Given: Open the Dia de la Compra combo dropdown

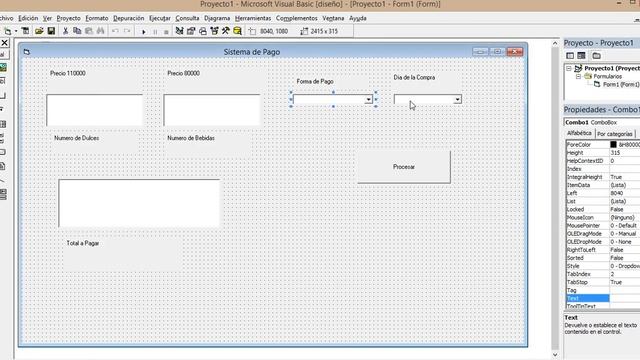Looking at the screenshot, I should point(457,100).
